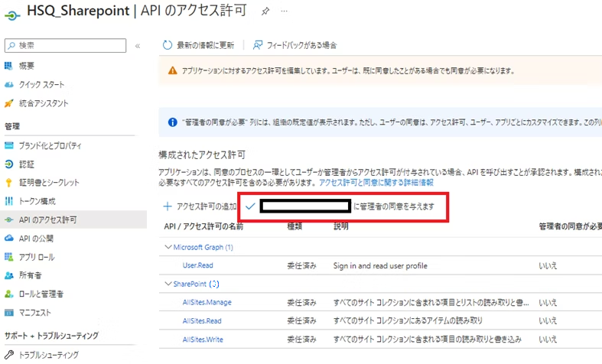Open AllSites.Manage permission link

[207, 303]
